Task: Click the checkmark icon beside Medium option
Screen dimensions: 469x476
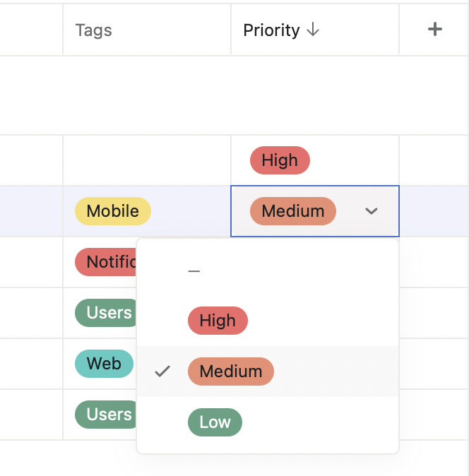Action: [162, 371]
